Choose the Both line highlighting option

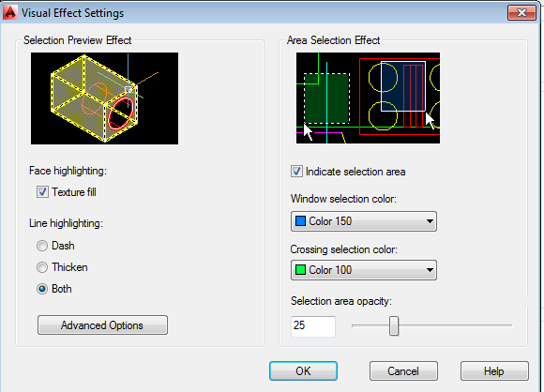click(x=42, y=289)
